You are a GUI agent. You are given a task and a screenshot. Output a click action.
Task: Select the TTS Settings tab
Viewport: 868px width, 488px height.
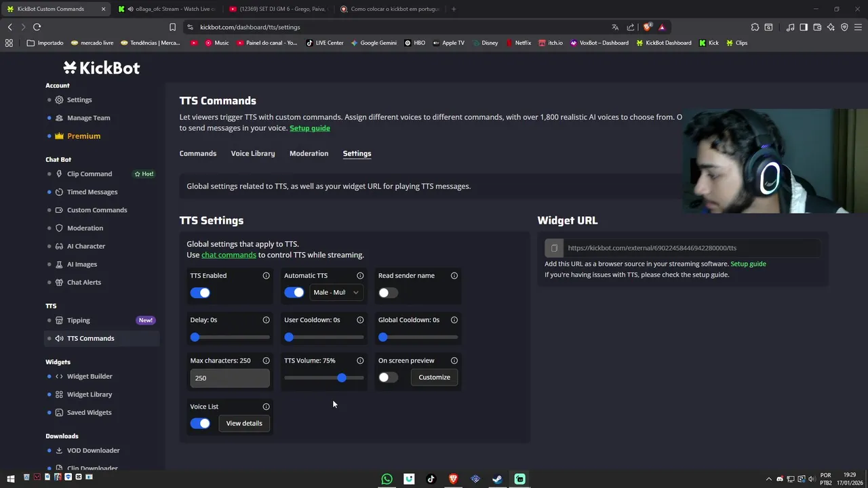pyautogui.click(x=357, y=154)
